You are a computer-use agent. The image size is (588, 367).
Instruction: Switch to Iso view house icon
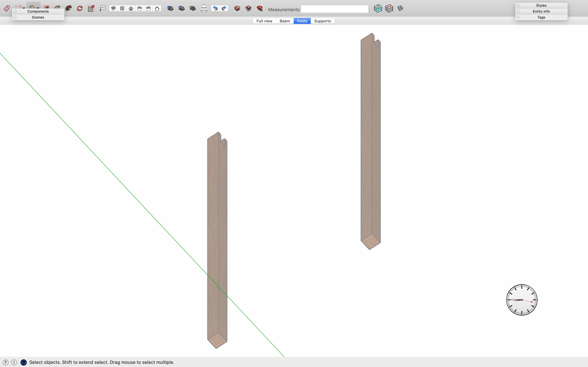tap(113, 9)
